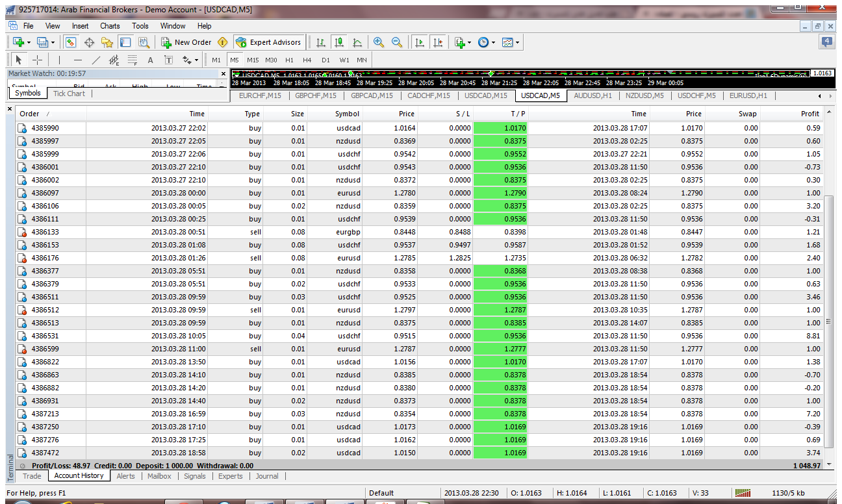Screen dimensions: 842x504
Task: Open the Tools menu
Action: click(140, 26)
